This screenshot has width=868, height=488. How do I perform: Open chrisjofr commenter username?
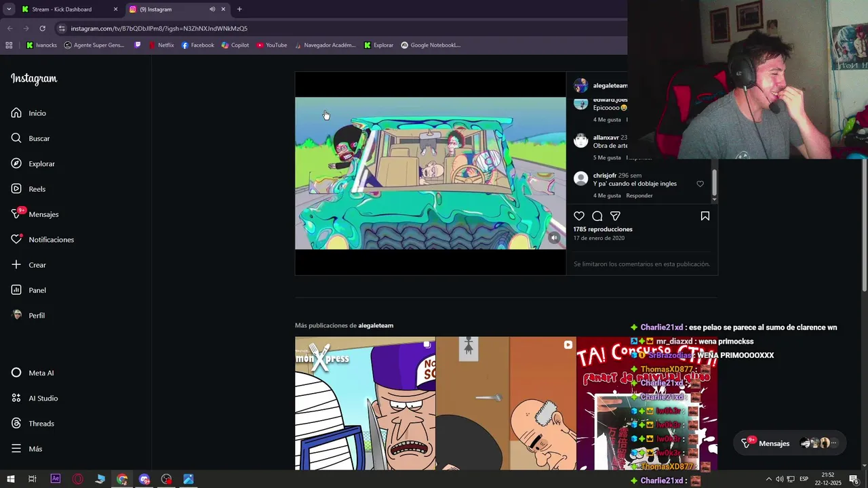coord(605,176)
